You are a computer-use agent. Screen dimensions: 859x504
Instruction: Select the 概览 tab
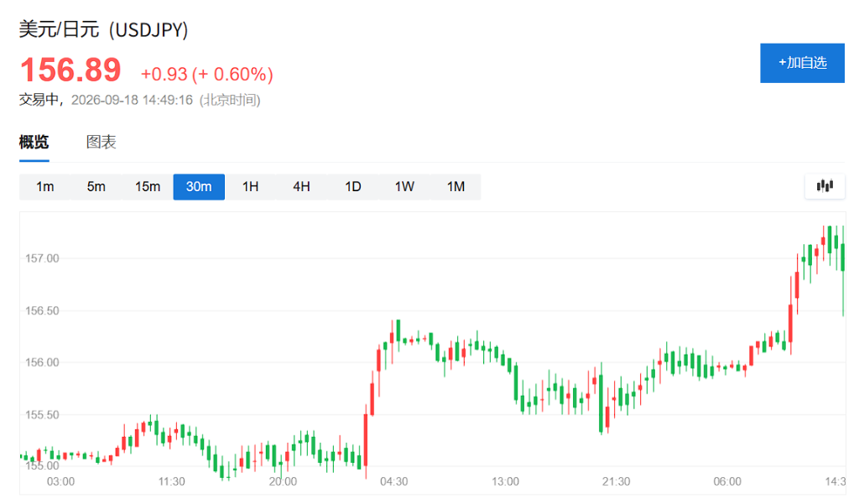point(34,143)
